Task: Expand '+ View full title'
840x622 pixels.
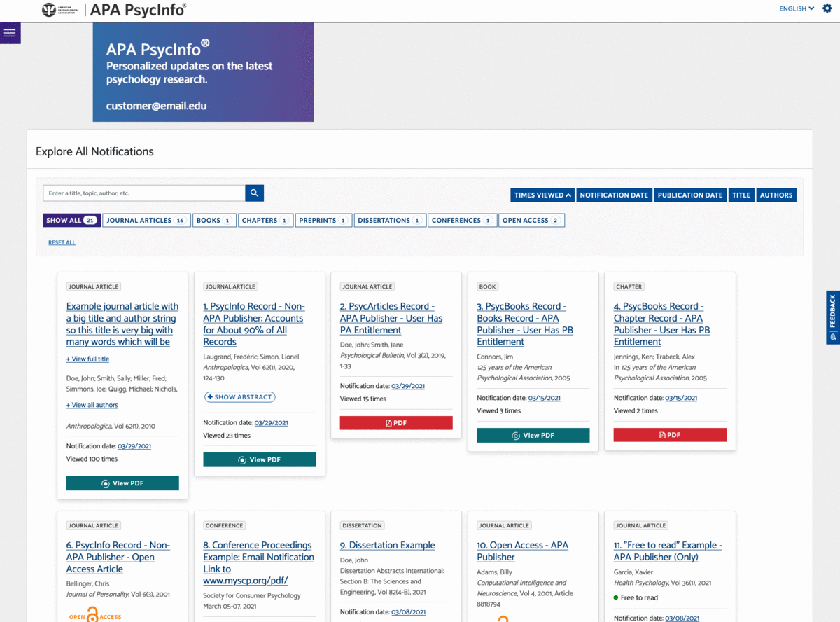Action: 87,359
